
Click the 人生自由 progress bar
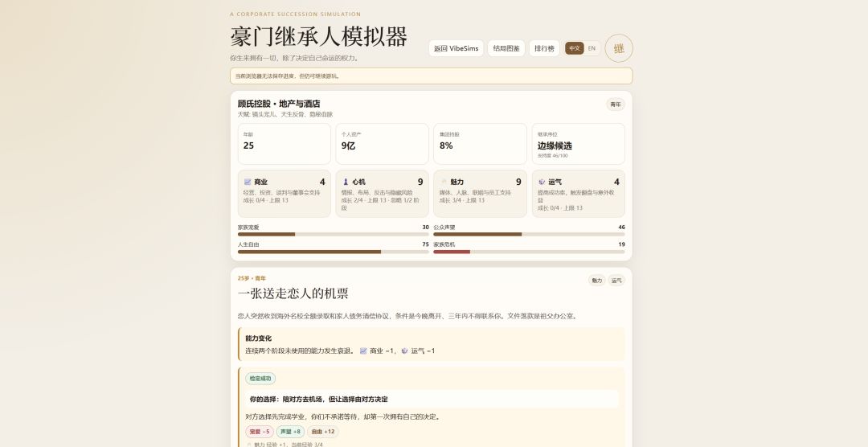[x=334, y=252]
